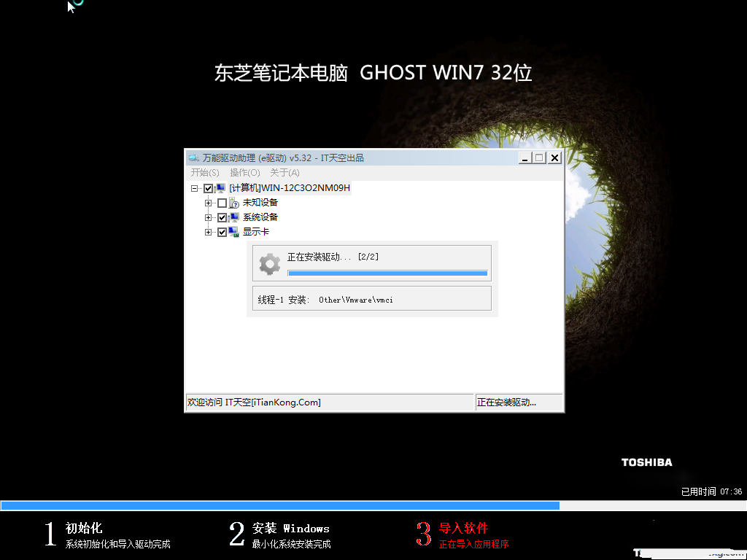
Task: Click the driver install progress bar
Action: [x=387, y=273]
